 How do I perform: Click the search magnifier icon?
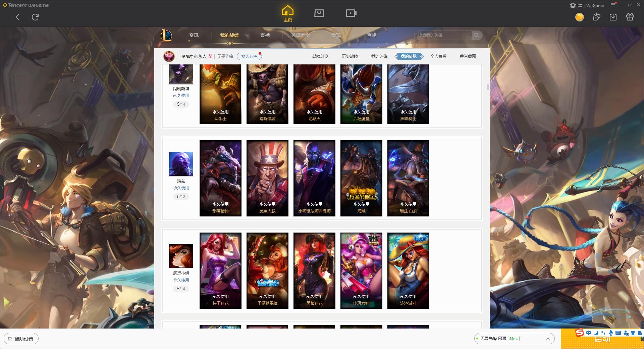[477, 35]
